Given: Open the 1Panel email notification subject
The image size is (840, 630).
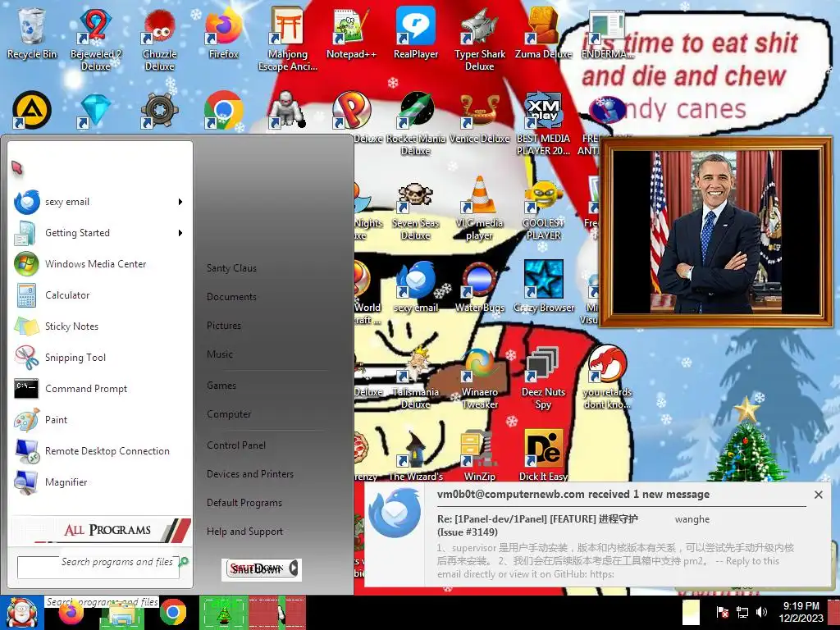Looking at the screenshot, I should coord(537,526).
